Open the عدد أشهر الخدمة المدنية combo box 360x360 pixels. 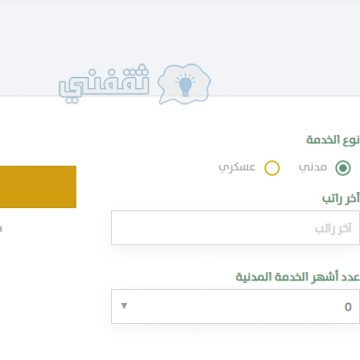(x=236, y=306)
